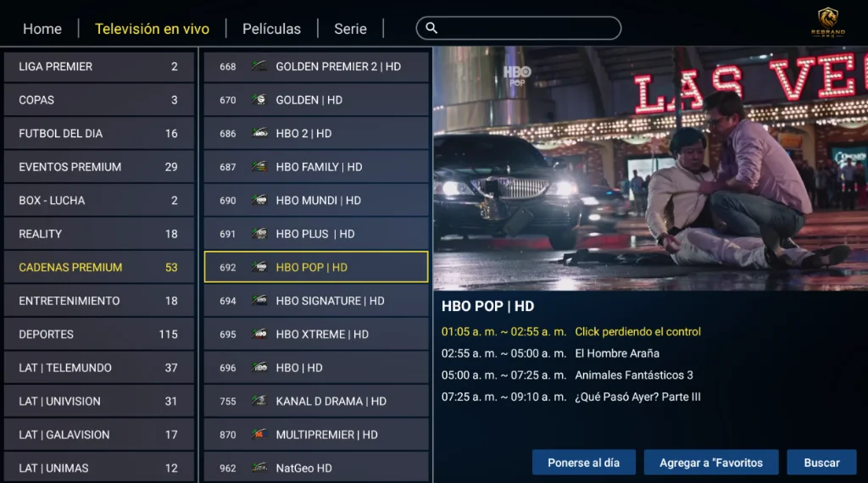Click the KANAL D DRAMA | HD name
868x483 pixels.
coord(331,401)
